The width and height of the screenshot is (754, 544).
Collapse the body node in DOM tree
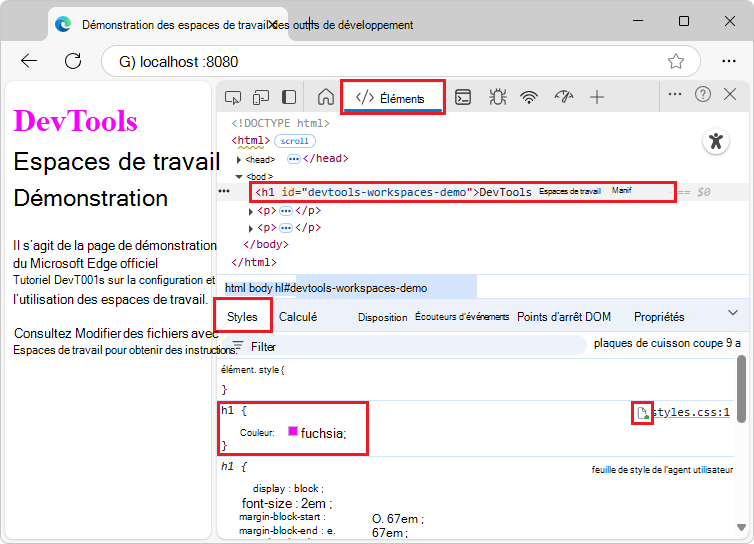coord(239,177)
